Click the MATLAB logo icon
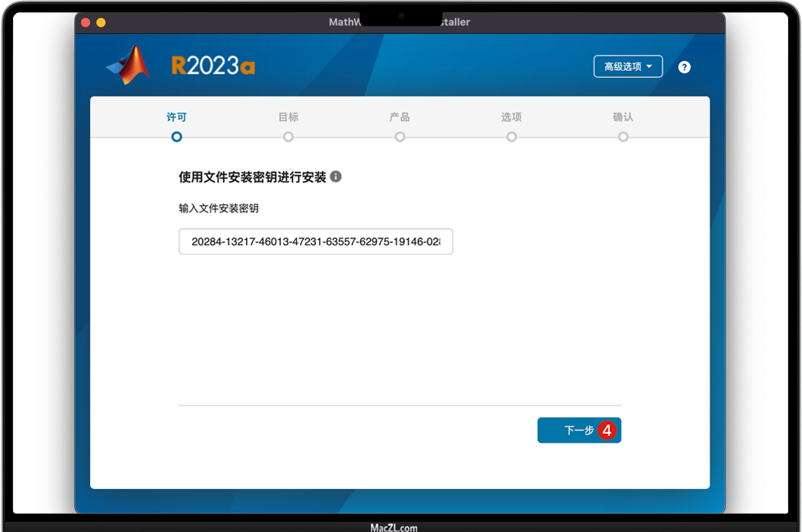802x532 pixels. click(128, 65)
